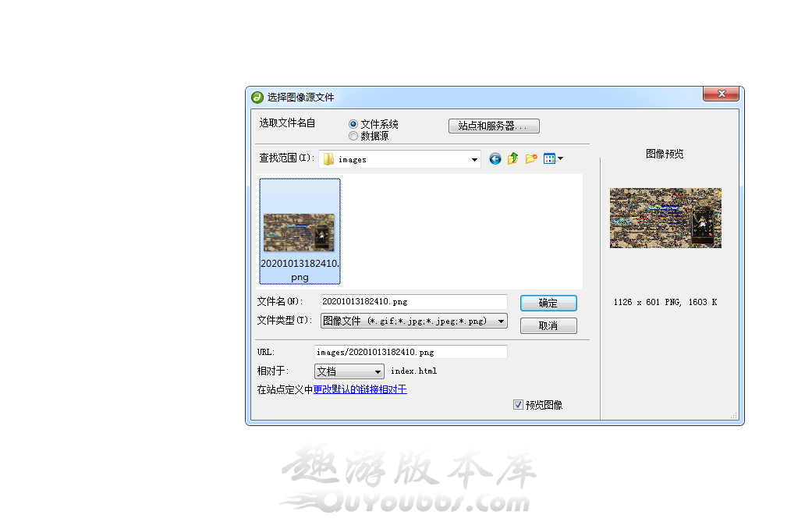Click the image in the 图像预览 pane
812x522 pixels.
coord(665,218)
